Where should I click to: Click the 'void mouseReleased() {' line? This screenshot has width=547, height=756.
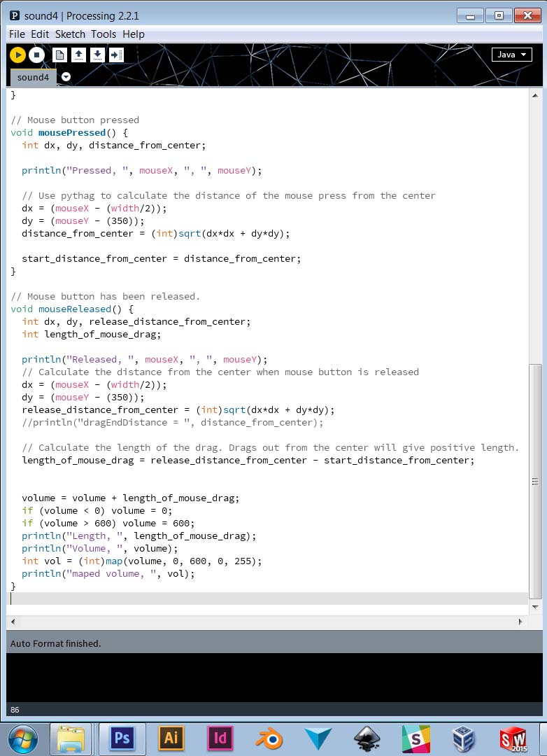click(72, 309)
